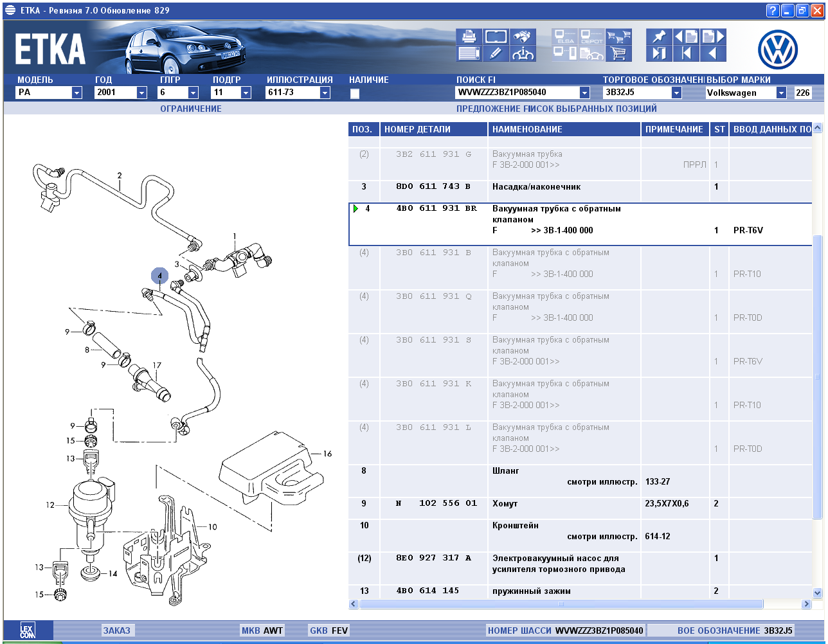This screenshot has width=828, height=644.
Task: Open the full-screen illustration frame icon
Action: pyautogui.click(x=496, y=37)
